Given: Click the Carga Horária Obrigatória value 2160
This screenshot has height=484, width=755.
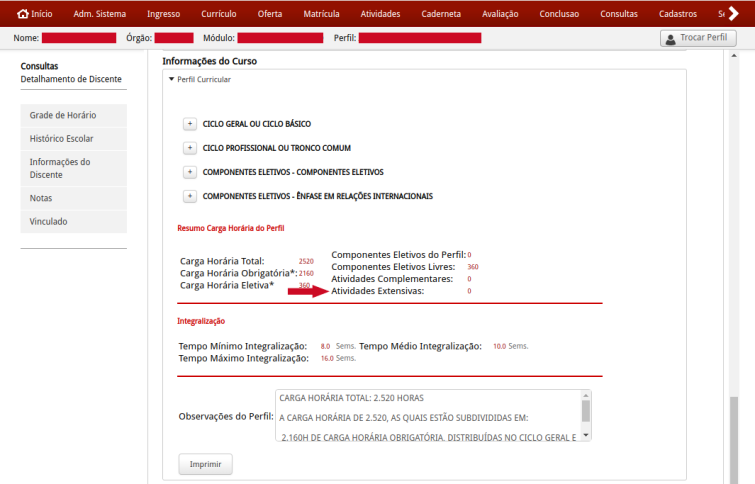Looking at the screenshot, I should [x=306, y=274].
